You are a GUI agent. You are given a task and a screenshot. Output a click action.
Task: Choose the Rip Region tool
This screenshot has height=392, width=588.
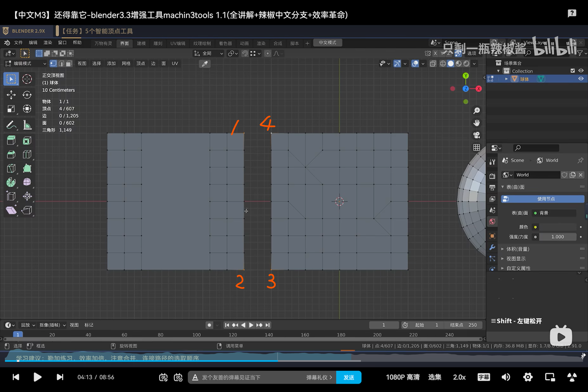click(x=27, y=210)
